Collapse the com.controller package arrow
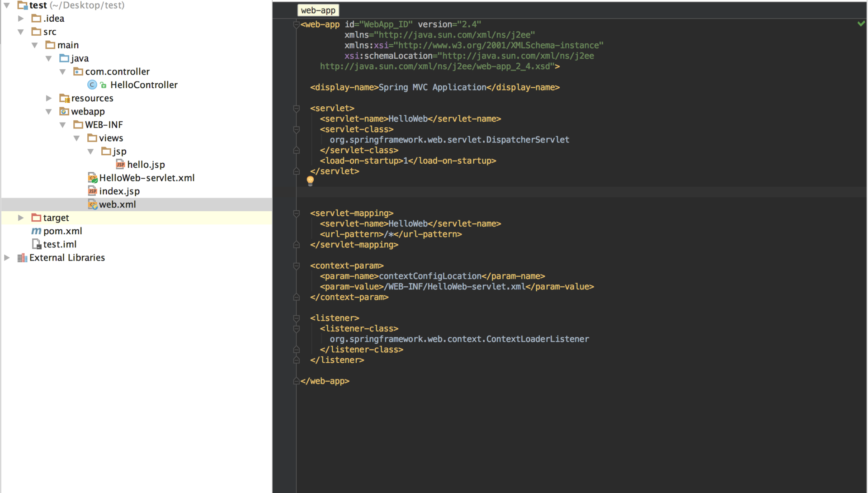 63,71
